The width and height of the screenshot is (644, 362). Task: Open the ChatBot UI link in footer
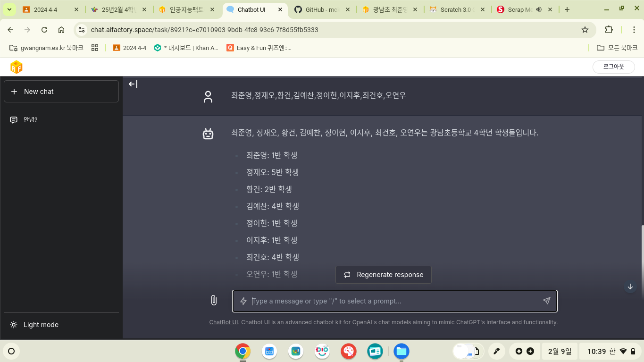[223, 322]
